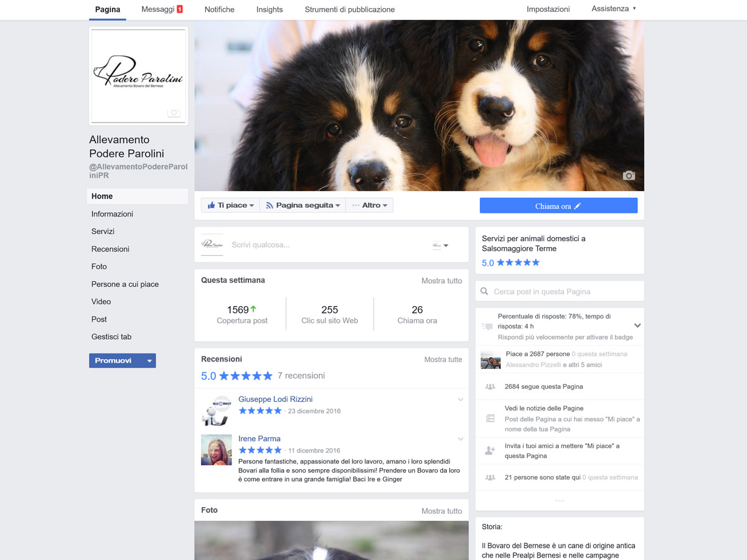Viewport: 747px width, 560px height.
Task: Click Giuseppe Lodi Rizzini's avatar thumbnail
Action: pyautogui.click(x=216, y=410)
